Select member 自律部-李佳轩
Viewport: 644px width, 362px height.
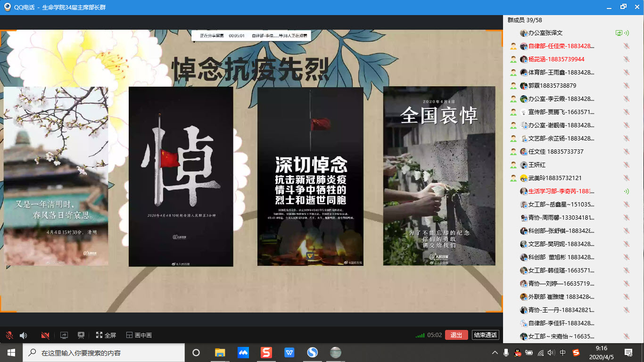click(561, 323)
